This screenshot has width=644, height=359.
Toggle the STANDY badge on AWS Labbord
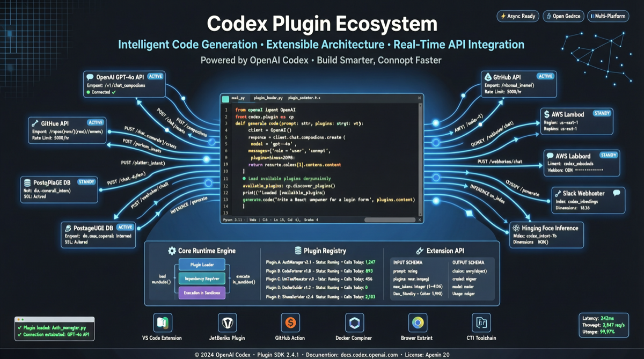click(609, 155)
